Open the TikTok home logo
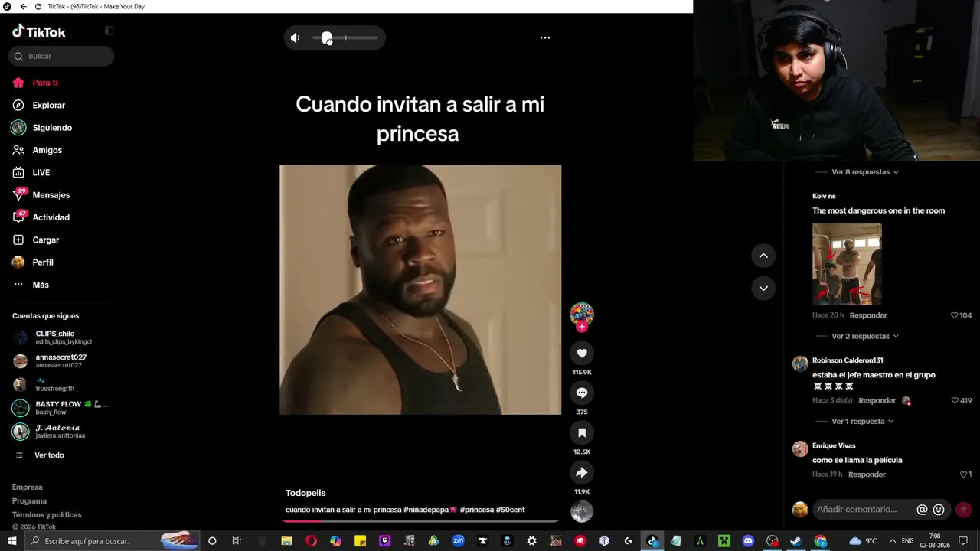 tap(39, 31)
